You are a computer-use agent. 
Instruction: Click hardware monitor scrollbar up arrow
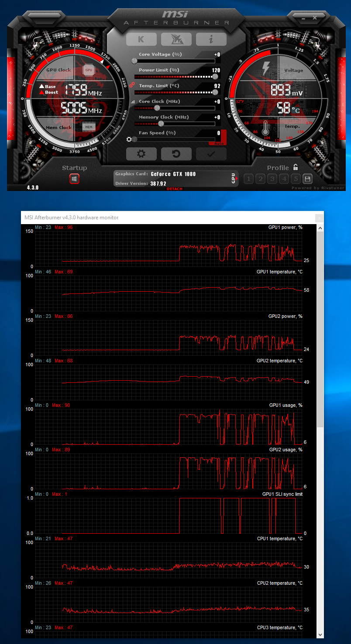320,228
